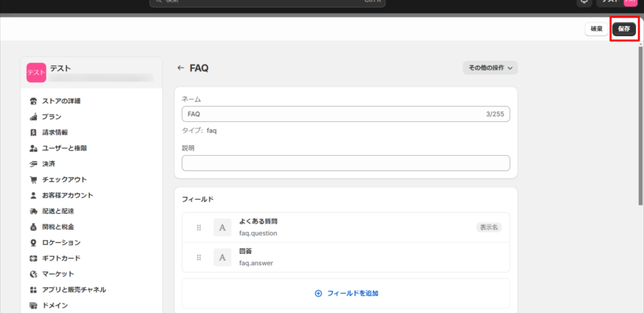Click the globe icon beside マーケット
The width and height of the screenshot is (644, 313).
point(34,274)
